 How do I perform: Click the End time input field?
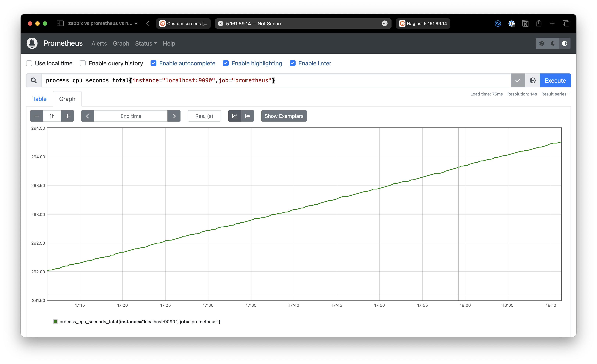[131, 116]
